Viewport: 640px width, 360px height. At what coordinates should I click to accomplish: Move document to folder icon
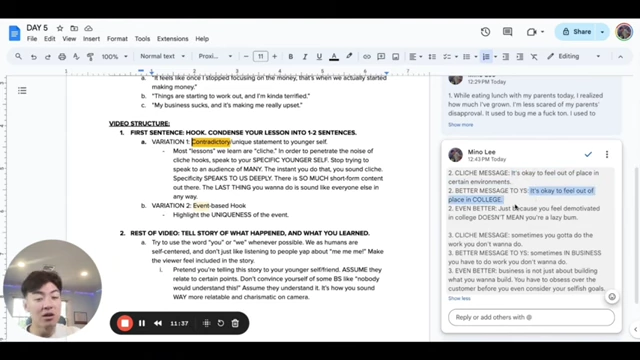coord(74,28)
